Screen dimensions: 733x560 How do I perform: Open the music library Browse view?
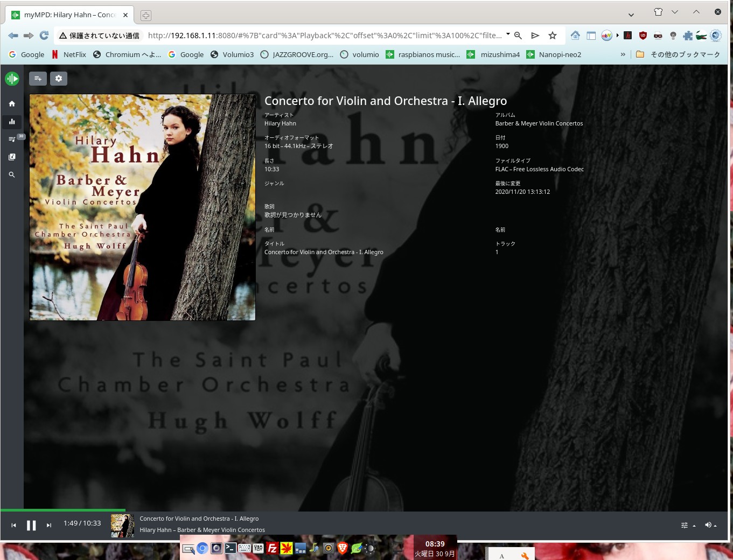[12, 157]
